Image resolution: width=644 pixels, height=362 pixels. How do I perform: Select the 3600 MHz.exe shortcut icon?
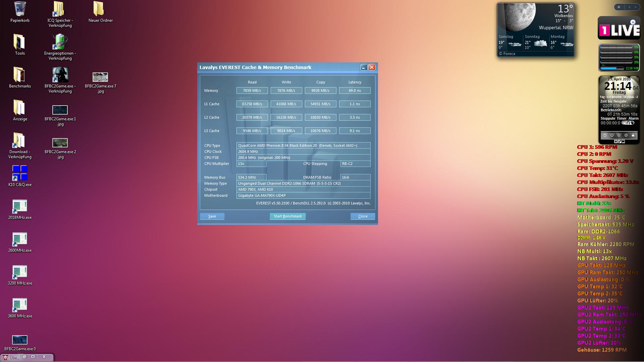pos(20,304)
